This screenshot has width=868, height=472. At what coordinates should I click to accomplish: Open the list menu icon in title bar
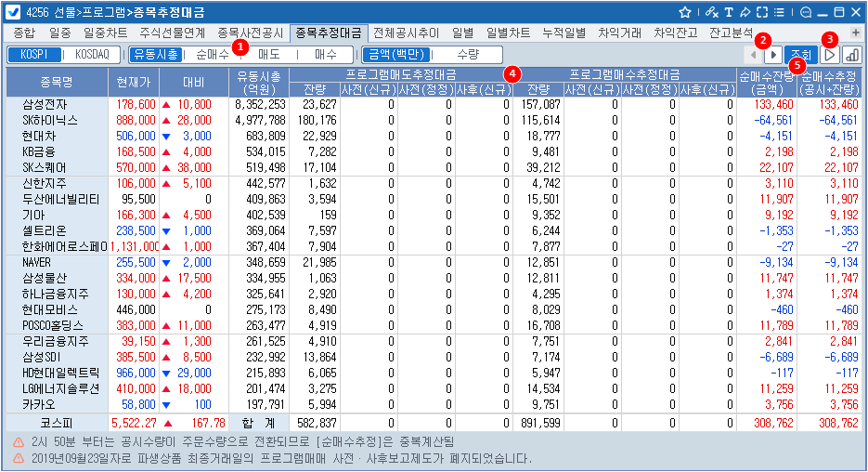tap(780, 12)
